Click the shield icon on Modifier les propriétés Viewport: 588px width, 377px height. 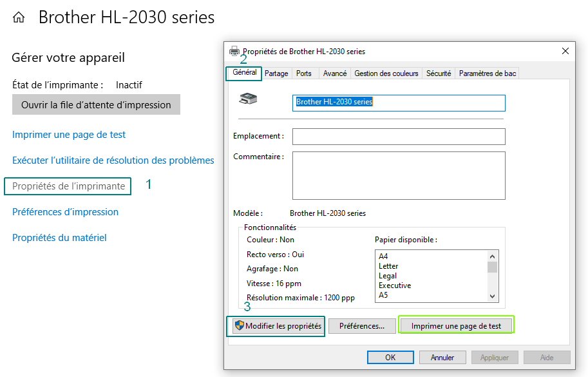239,325
